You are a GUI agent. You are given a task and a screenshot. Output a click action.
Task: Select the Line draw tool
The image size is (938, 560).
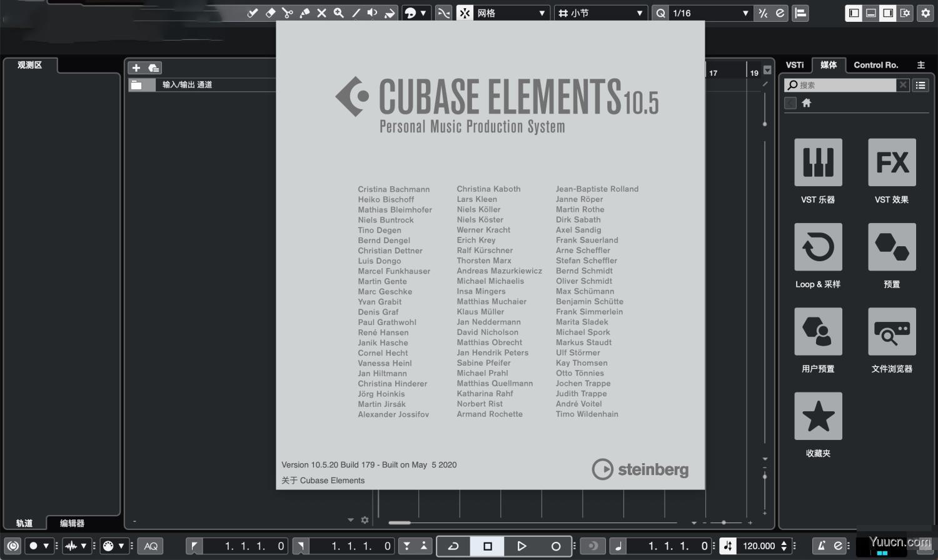[x=356, y=13]
